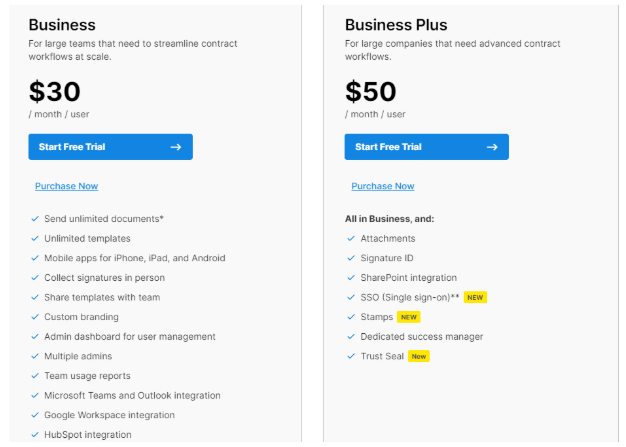Click checkmark beside Signature ID

[351, 258]
